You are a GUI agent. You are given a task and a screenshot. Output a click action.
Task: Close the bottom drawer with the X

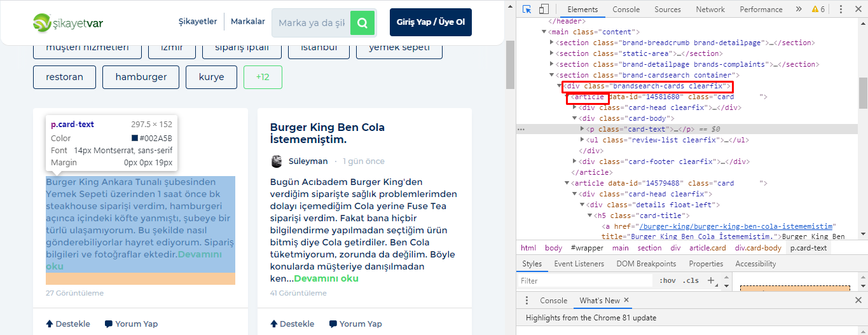(x=857, y=301)
